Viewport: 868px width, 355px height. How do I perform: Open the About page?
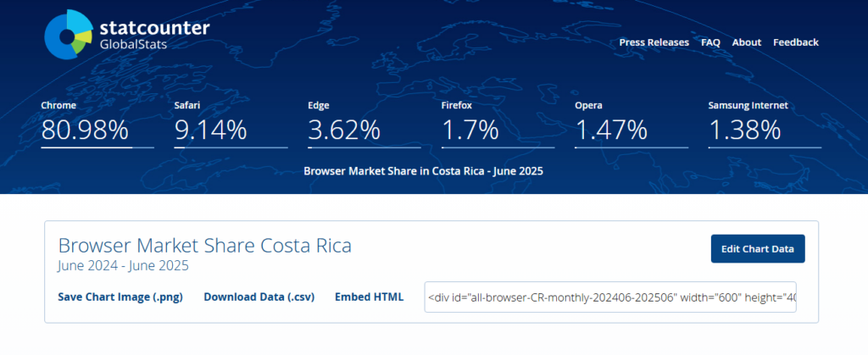746,42
